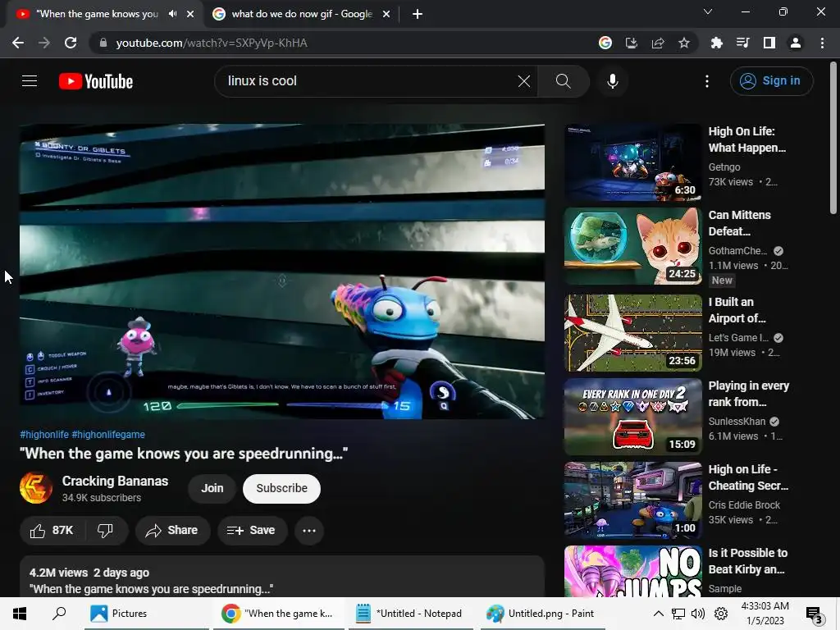Toggle Chrome side panel

pos(769,43)
